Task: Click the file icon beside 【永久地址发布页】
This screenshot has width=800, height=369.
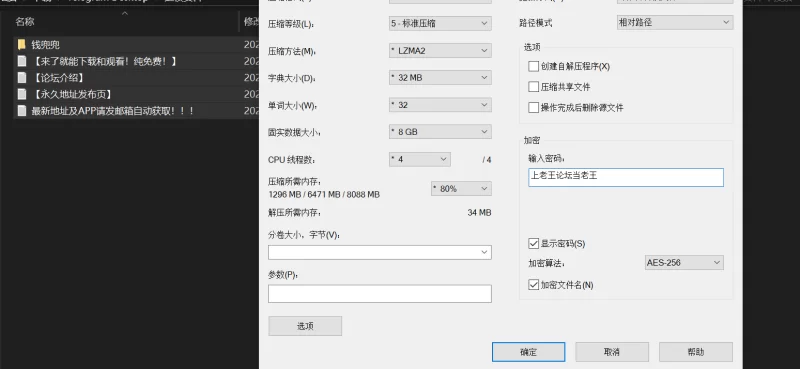Action: [21, 94]
